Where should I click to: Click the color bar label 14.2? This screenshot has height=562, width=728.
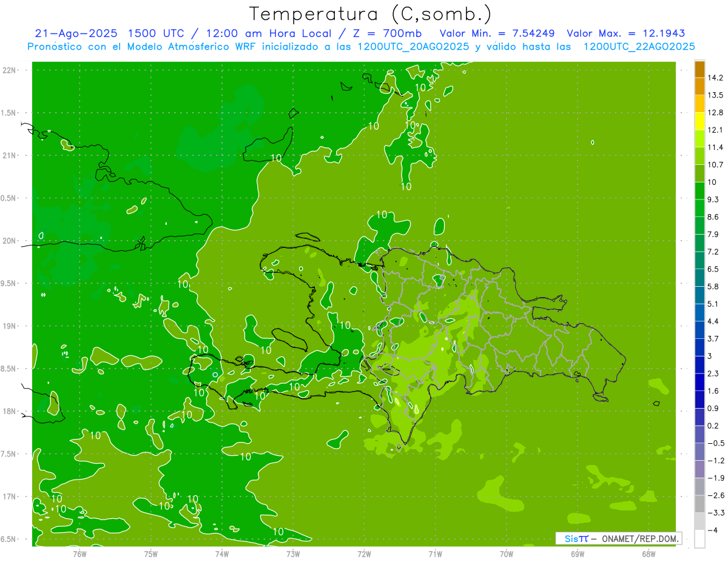coord(715,78)
